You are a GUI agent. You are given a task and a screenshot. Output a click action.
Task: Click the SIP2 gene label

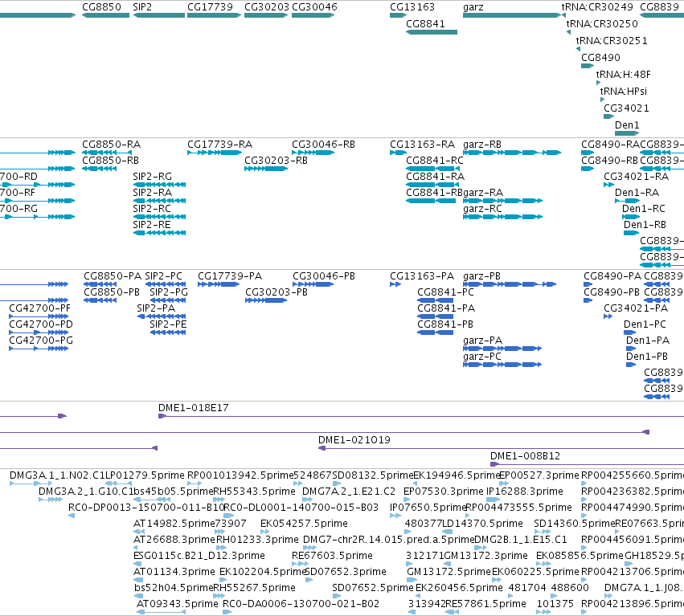[142, 7]
